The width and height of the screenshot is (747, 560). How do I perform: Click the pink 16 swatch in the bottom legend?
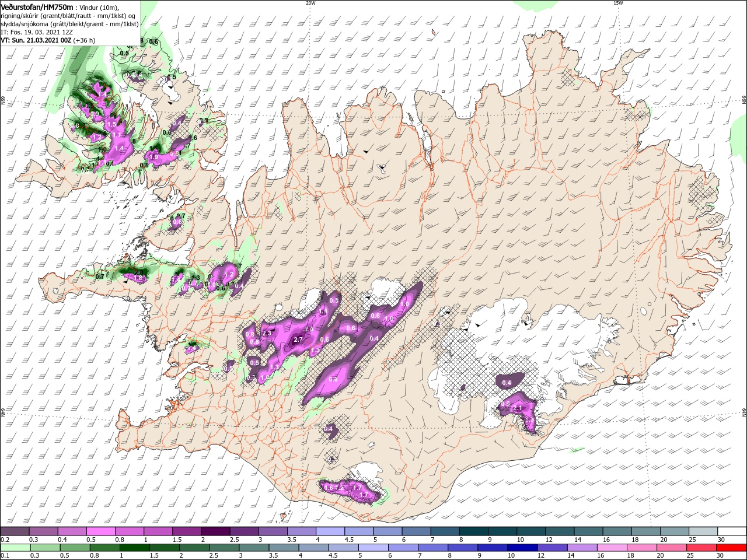point(612,548)
